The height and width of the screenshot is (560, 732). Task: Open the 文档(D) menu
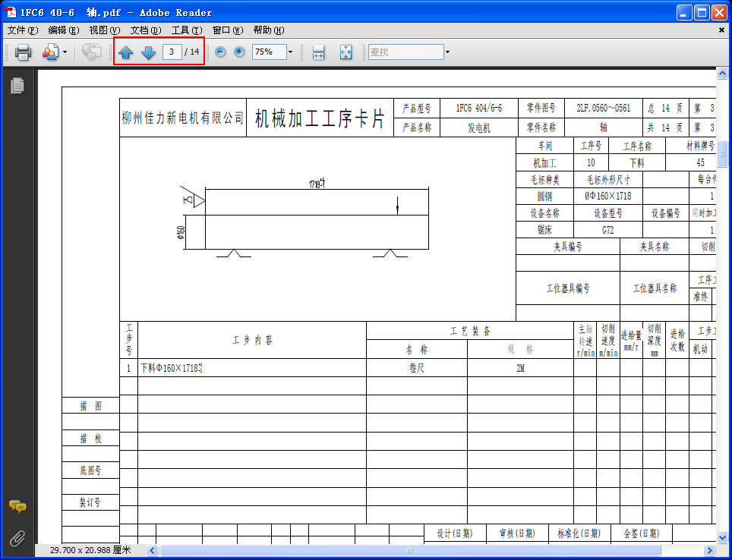pyautogui.click(x=146, y=30)
